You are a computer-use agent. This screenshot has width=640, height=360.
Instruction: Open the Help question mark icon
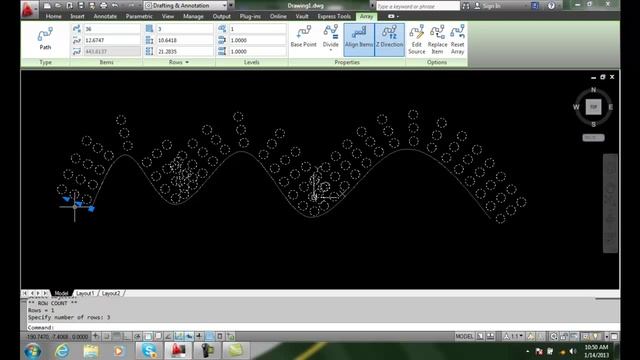[551, 6]
